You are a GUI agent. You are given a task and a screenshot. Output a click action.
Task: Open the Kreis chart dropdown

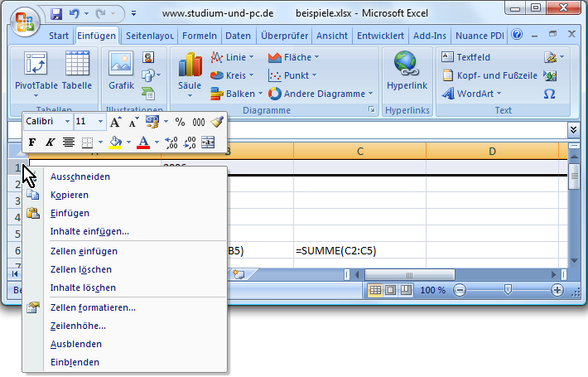(x=251, y=75)
